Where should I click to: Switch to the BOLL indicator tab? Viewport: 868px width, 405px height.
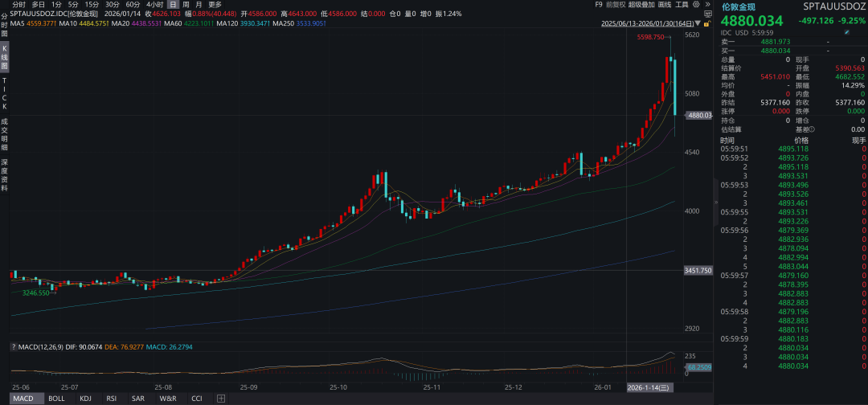pyautogui.click(x=56, y=399)
